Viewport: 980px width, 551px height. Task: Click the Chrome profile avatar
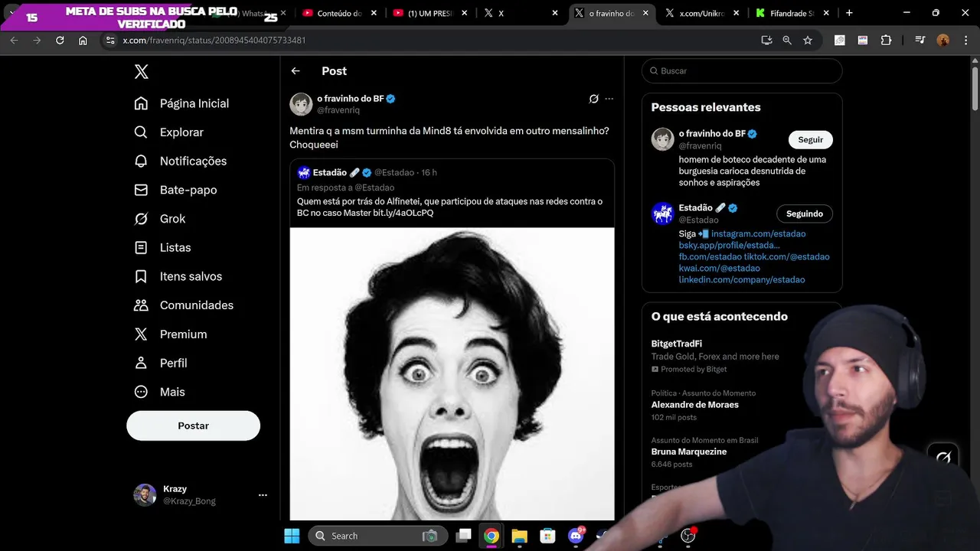point(943,41)
